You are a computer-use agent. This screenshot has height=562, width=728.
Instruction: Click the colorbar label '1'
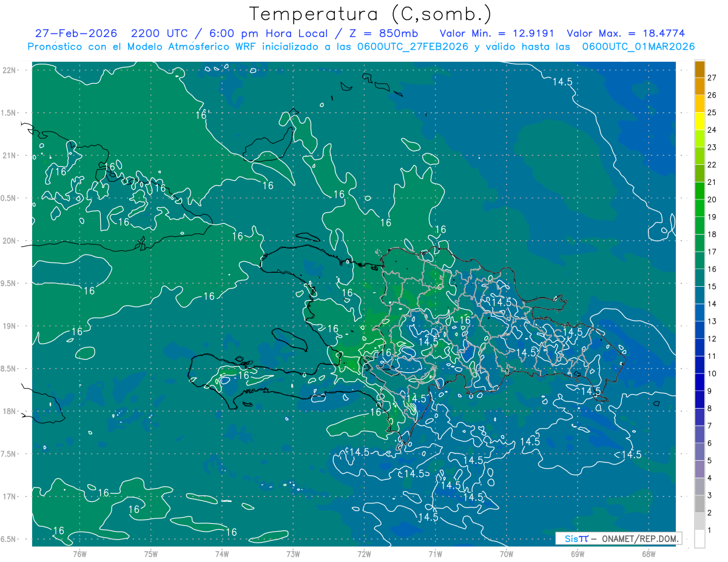click(710, 530)
